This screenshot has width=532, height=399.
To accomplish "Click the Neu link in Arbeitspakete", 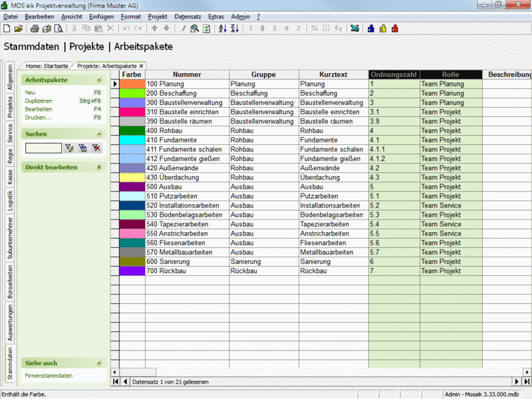I will click(x=30, y=92).
